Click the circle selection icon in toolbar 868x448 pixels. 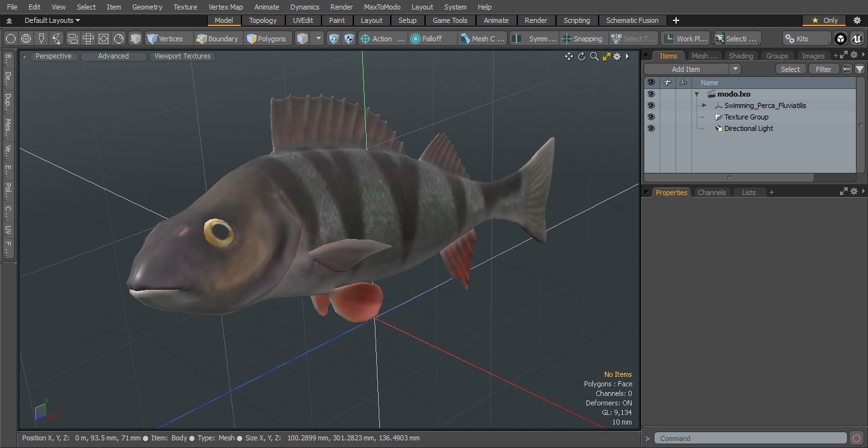click(11, 39)
